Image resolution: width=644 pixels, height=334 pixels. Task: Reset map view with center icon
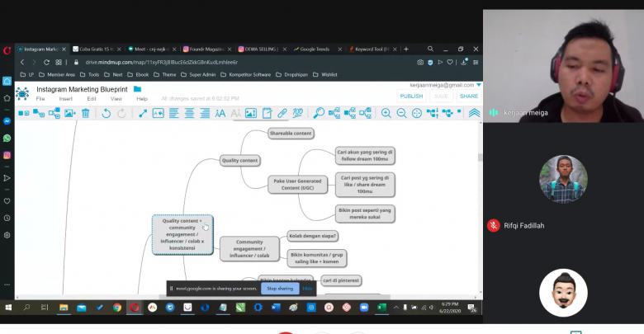coord(417,113)
